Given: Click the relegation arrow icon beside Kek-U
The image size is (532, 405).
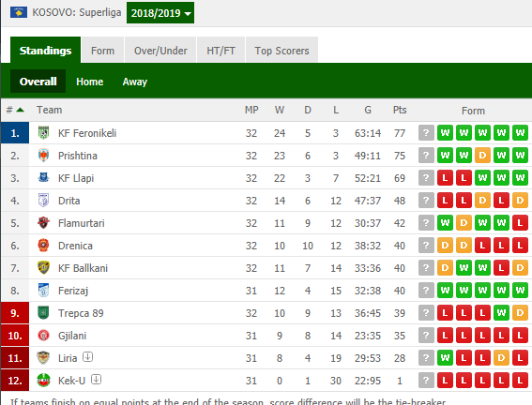Looking at the screenshot, I should 96,380.
